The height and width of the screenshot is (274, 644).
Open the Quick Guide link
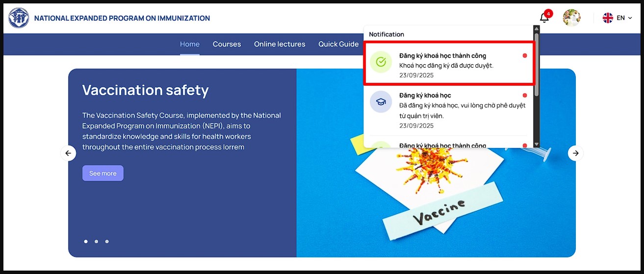[338, 44]
